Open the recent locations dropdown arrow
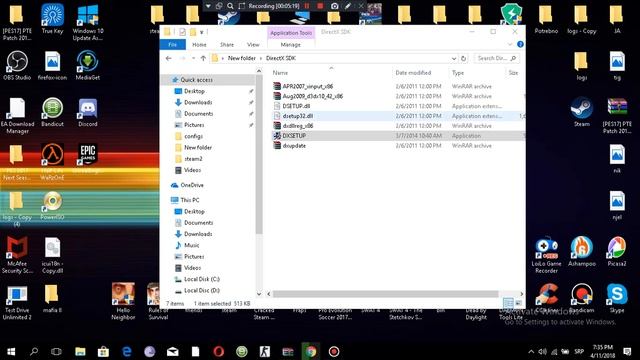This screenshot has width=640, height=360. point(193,58)
